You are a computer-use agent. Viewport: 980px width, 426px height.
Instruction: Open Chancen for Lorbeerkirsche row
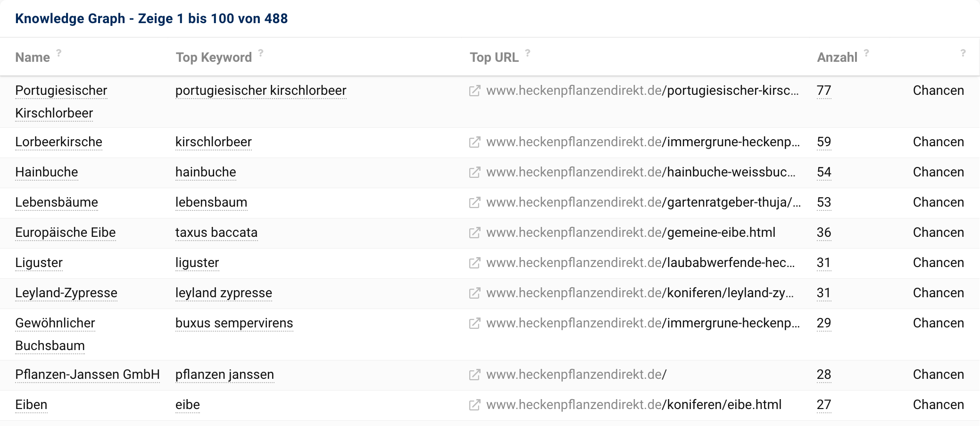938,142
